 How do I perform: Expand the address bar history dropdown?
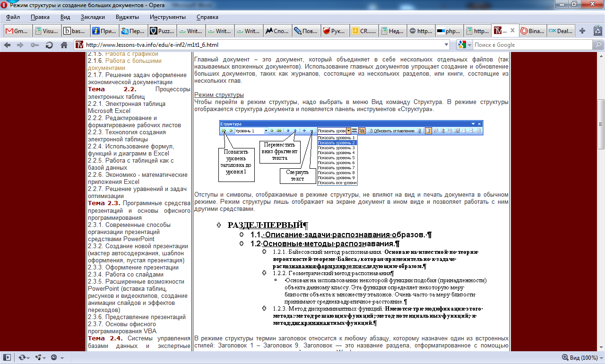point(446,45)
